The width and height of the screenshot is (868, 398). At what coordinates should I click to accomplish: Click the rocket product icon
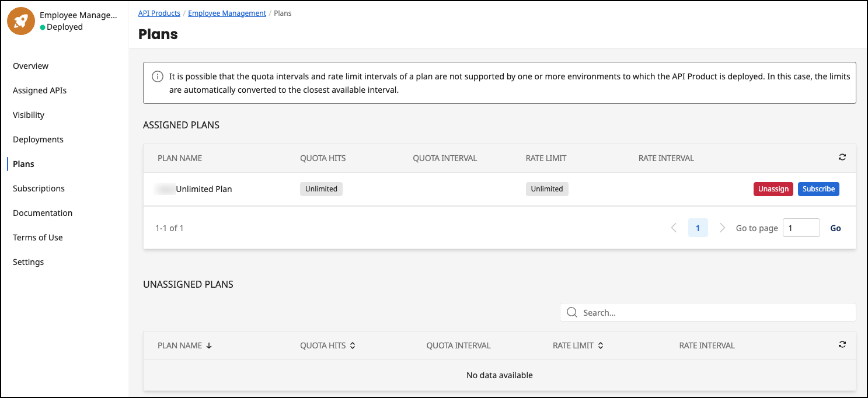[20, 20]
